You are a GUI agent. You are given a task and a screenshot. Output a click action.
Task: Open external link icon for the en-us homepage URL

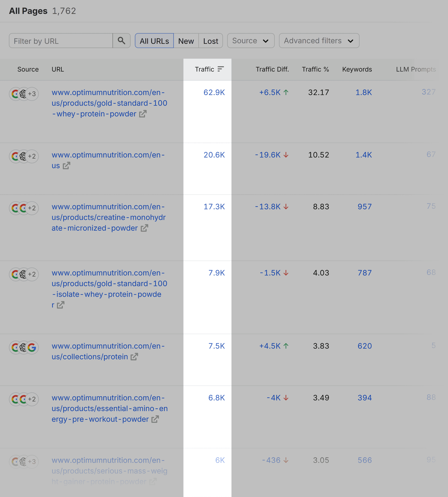(66, 166)
